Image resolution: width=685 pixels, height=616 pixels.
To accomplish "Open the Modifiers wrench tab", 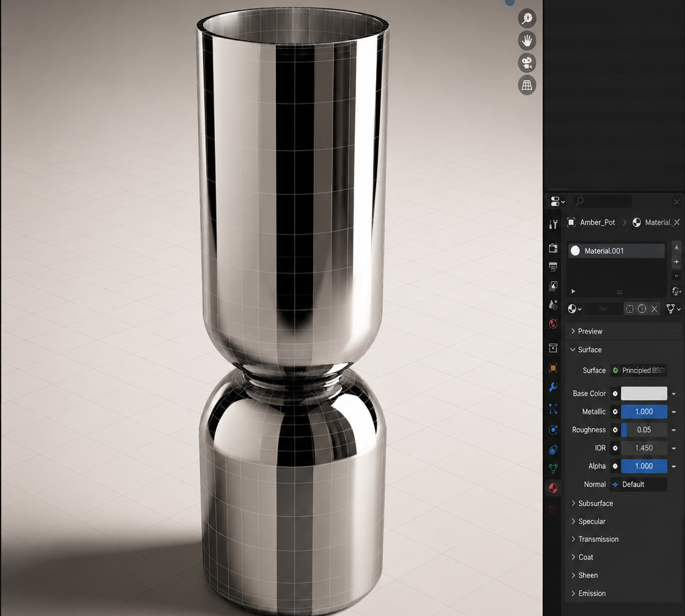I will [x=553, y=387].
